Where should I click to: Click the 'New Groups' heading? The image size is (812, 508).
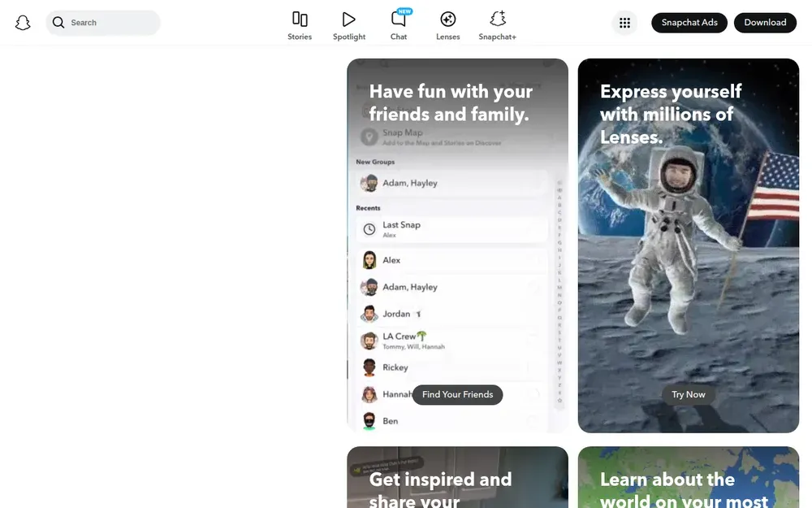click(375, 162)
